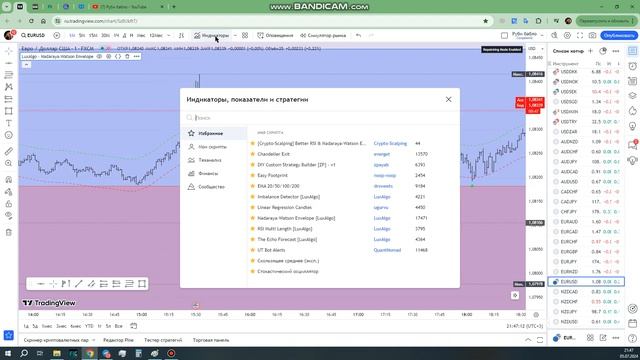Image resolution: width=640 pixels, height=360 pixels.
Task: Open Редактор Pine tab
Action: pyautogui.click(x=118, y=340)
